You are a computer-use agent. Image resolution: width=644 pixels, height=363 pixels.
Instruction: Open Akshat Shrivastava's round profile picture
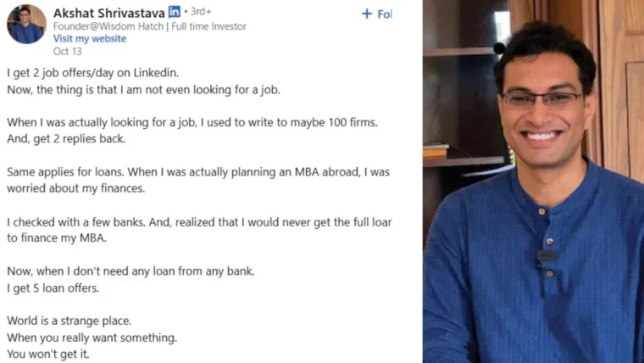26,25
